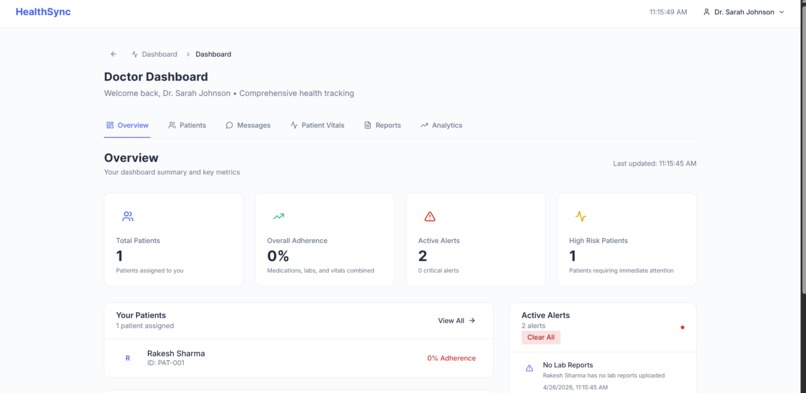Click the Overall Adherence green trend icon
806x393 pixels.
pyautogui.click(x=279, y=217)
